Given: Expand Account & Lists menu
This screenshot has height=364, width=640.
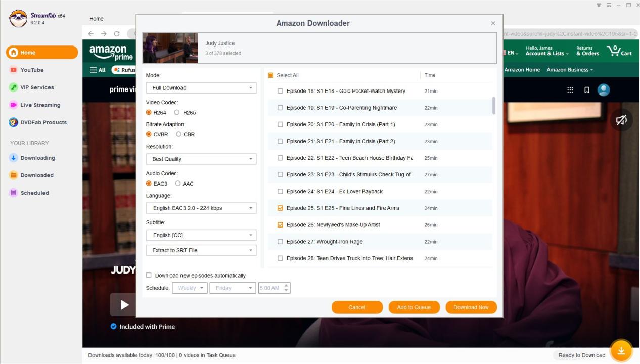Looking at the screenshot, I should click(x=547, y=51).
